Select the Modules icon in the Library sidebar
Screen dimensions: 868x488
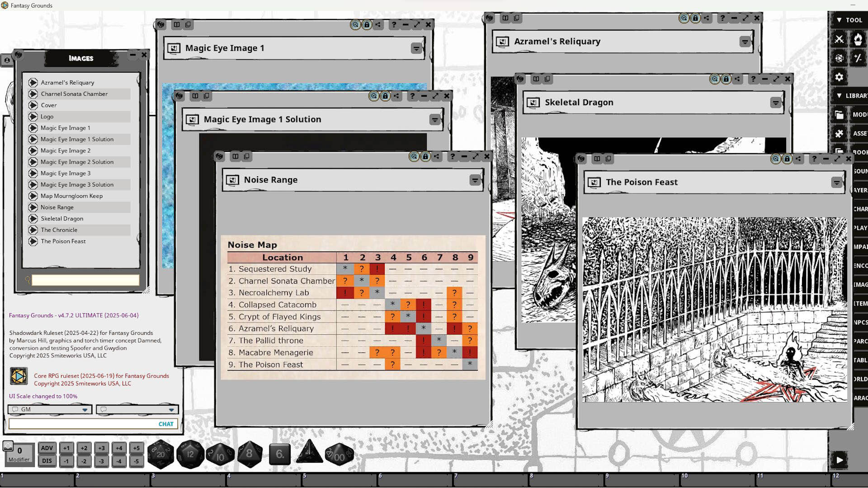click(839, 114)
